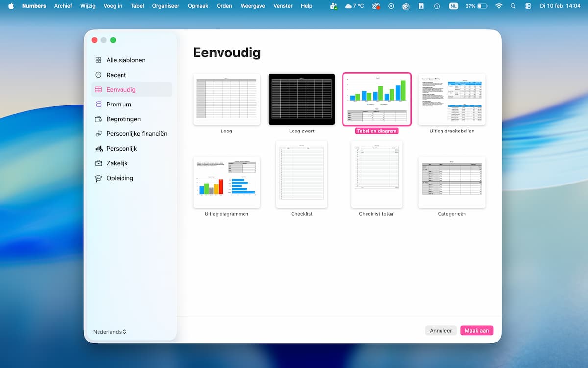The height and width of the screenshot is (368, 588).
Task: Select the Uitleg draaitabellen template thumbnail
Action: click(452, 99)
